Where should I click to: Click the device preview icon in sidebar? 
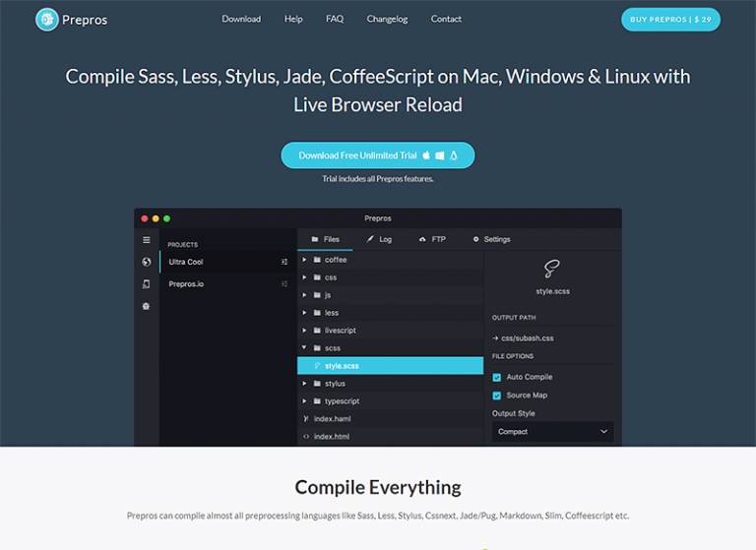tap(147, 284)
